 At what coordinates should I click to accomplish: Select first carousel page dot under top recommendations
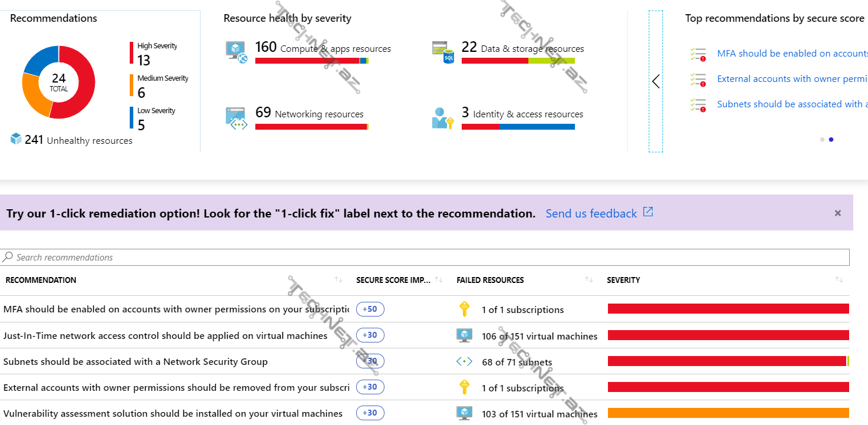pyautogui.click(x=822, y=140)
